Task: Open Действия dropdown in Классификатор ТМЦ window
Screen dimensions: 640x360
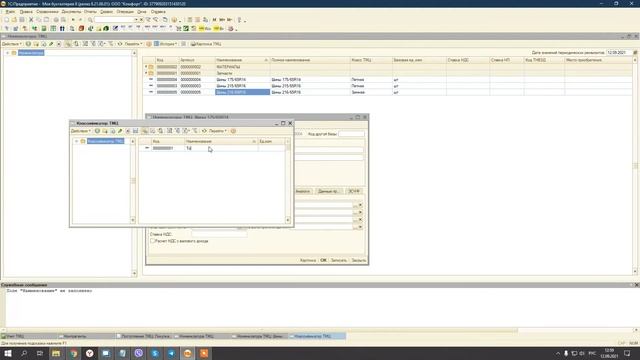Action: [x=81, y=131]
